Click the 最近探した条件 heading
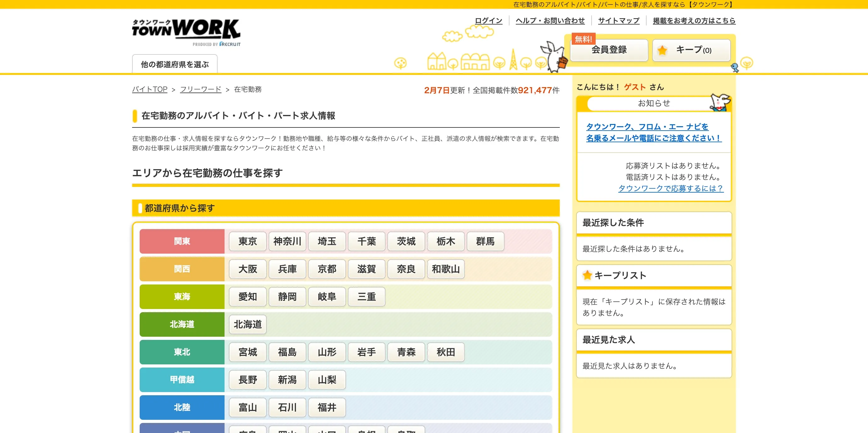Image resolution: width=868 pixels, height=433 pixels. 613,222
